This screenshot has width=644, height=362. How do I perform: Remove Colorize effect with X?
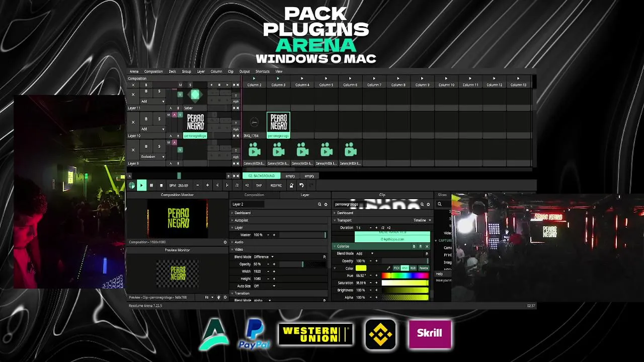[427, 246]
